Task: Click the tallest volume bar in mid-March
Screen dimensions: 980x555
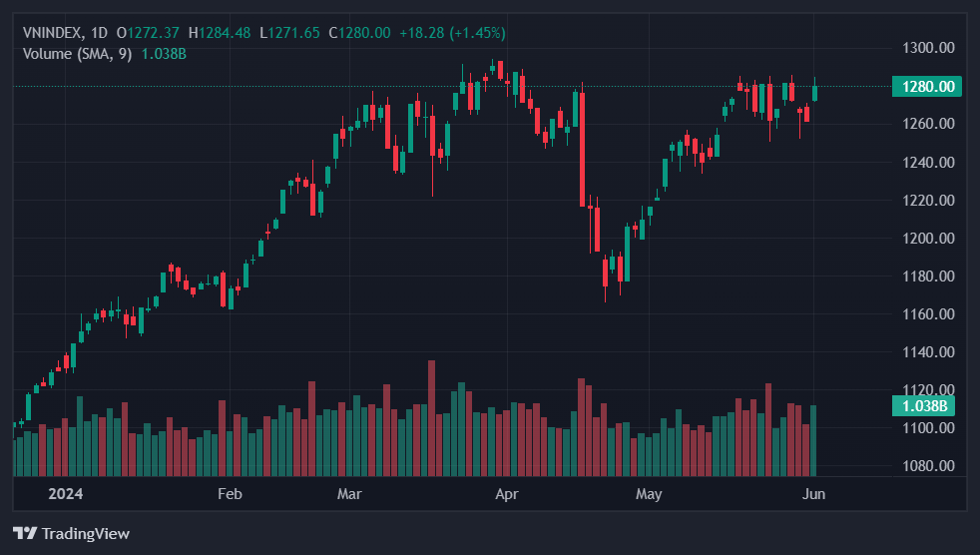Action: click(x=431, y=417)
